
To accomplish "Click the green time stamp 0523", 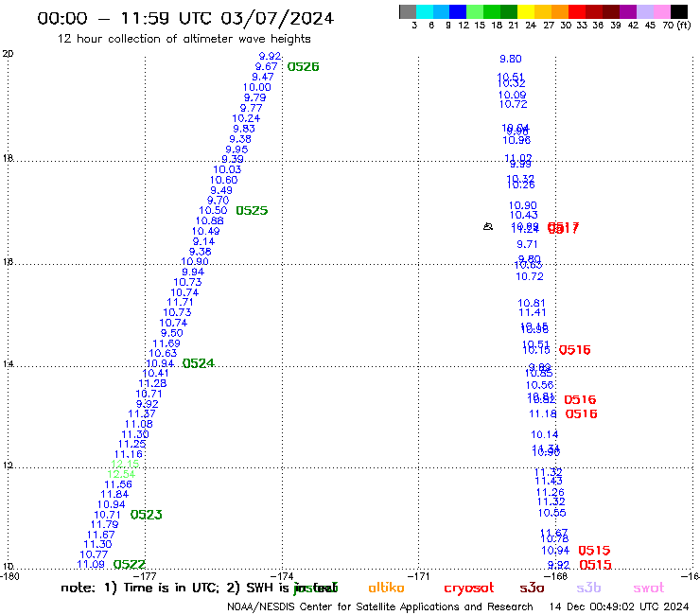I will click(146, 515).
